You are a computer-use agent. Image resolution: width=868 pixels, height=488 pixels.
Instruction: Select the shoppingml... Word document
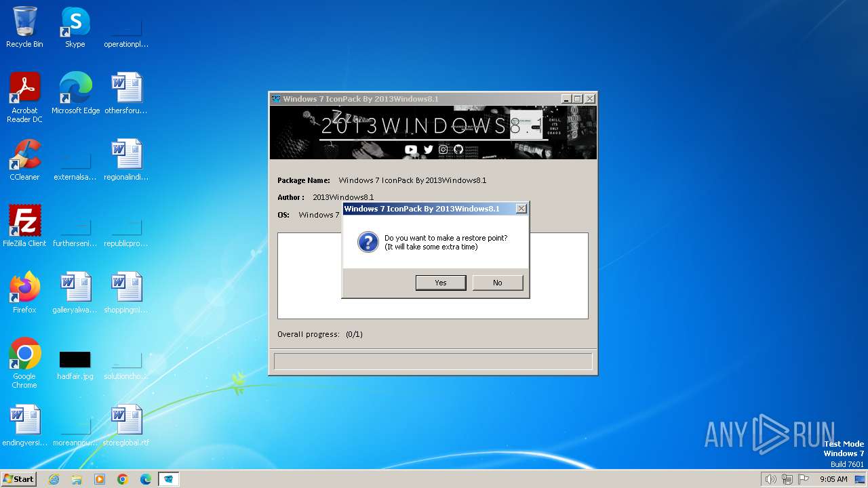(126, 293)
